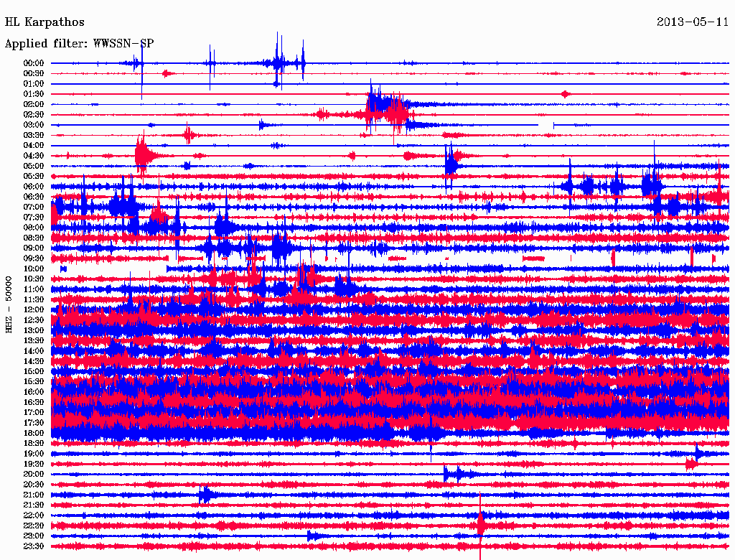735x560 pixels.
Task: Select the 09:30 time row label
Action: [34, 259]
